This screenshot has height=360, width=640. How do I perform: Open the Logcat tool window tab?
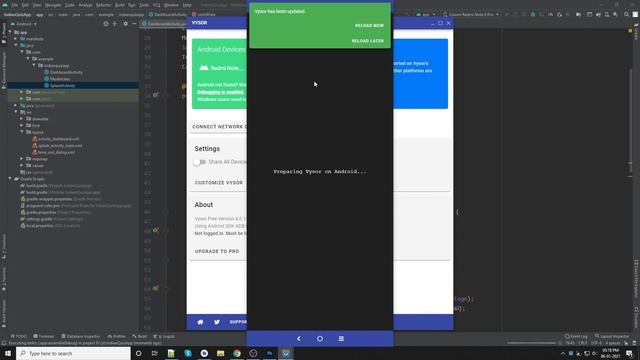(164, 336)
